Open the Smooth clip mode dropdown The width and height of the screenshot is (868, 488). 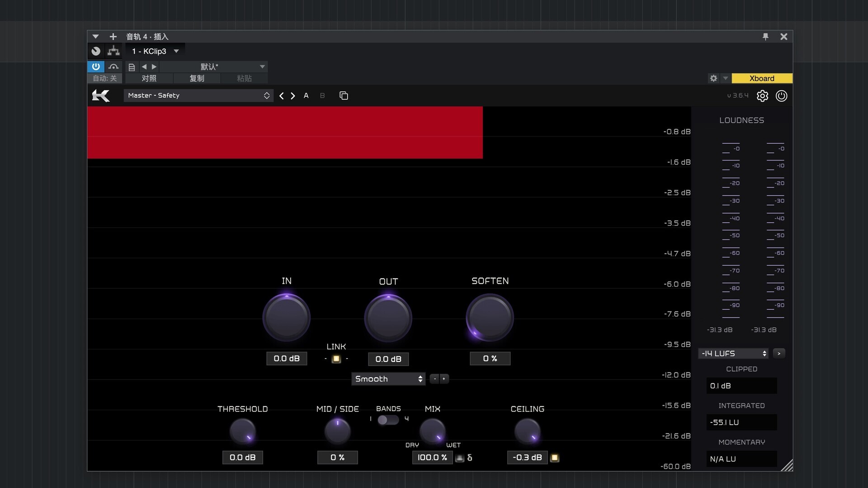388,379
